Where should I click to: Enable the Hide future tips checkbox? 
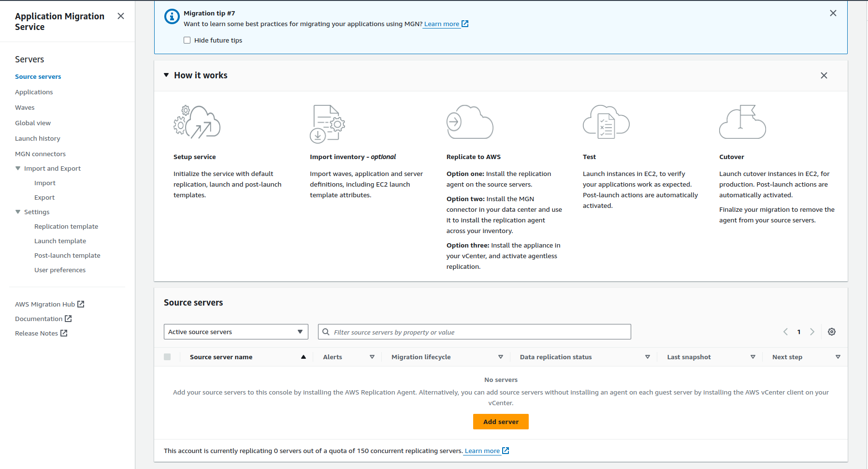point(187,40)
